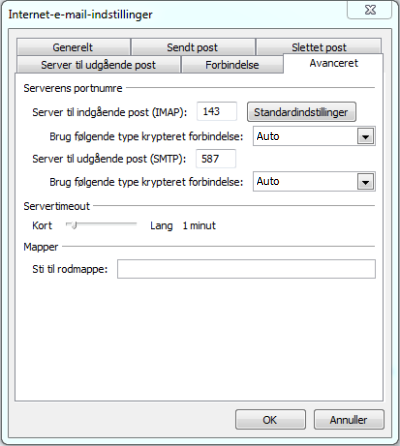
Task: Click the Servertimeout slider thumb
Action: pyautogui.click(x=74, y=225)
